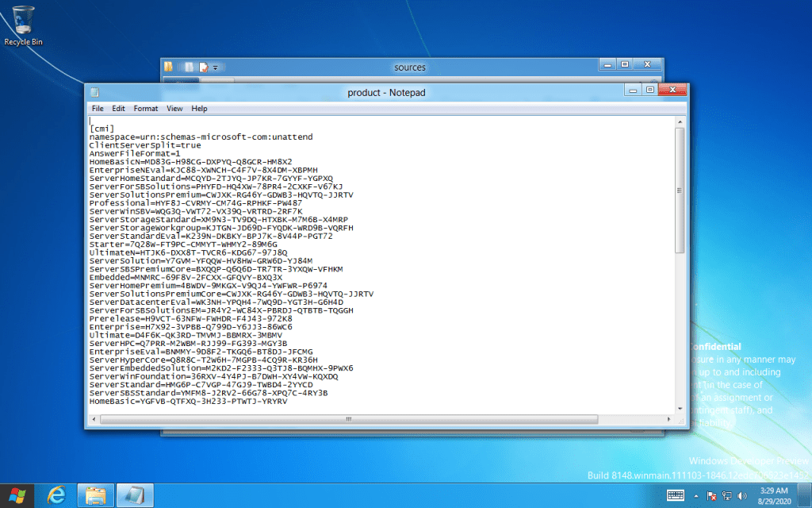Click the Notepad title bar document icon

coord(94,92)
